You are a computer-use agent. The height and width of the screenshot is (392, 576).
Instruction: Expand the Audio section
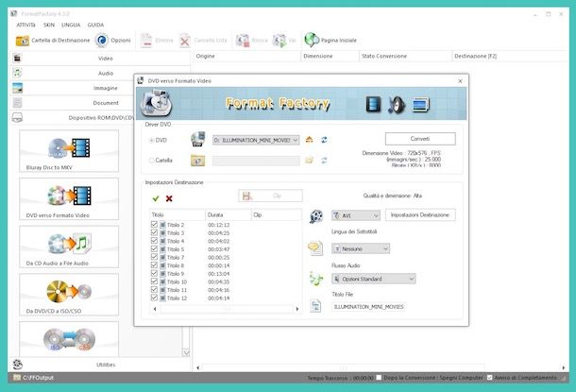[106, 73]
